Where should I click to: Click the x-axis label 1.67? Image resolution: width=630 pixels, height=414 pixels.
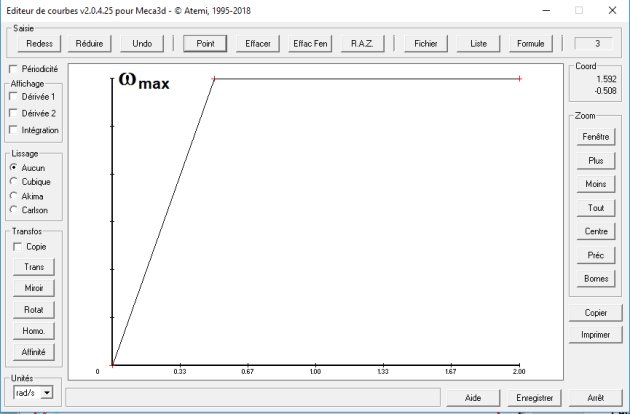[x=451, y=372]
